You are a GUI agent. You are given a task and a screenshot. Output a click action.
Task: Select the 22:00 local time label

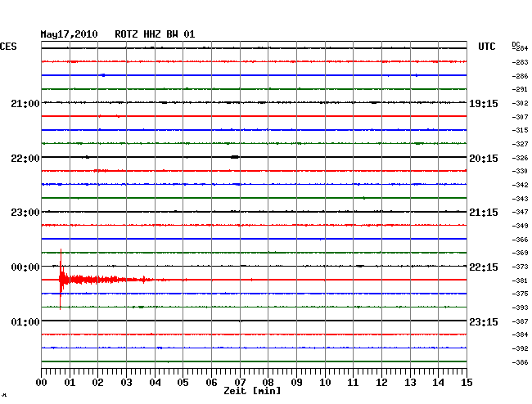coord(25,159)
